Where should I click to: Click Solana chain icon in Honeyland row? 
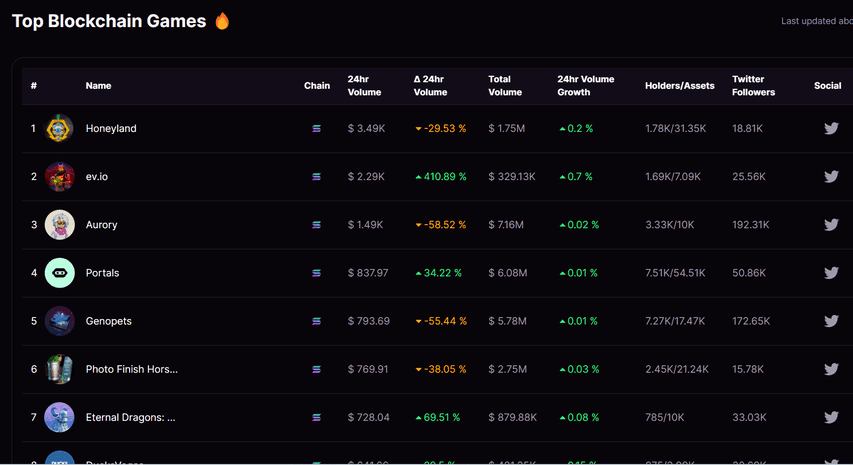316,128
